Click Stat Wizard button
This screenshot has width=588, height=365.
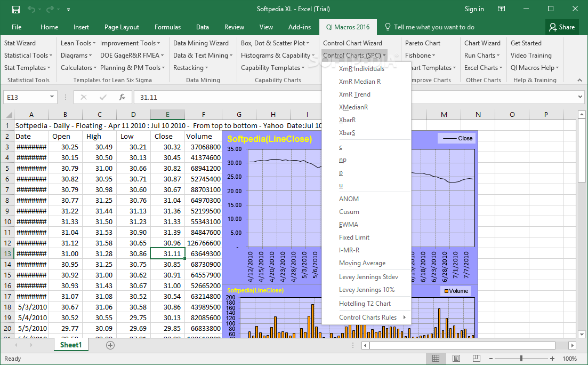20,43
